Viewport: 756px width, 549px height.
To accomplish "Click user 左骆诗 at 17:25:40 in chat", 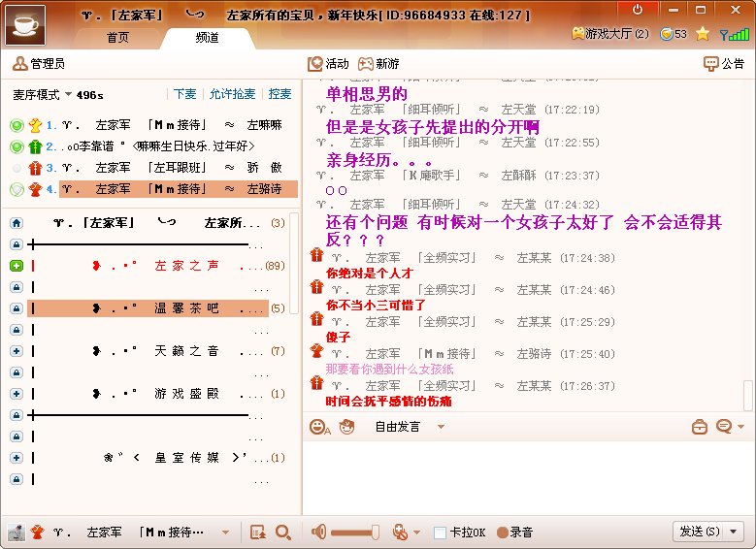I will [534, 354].
